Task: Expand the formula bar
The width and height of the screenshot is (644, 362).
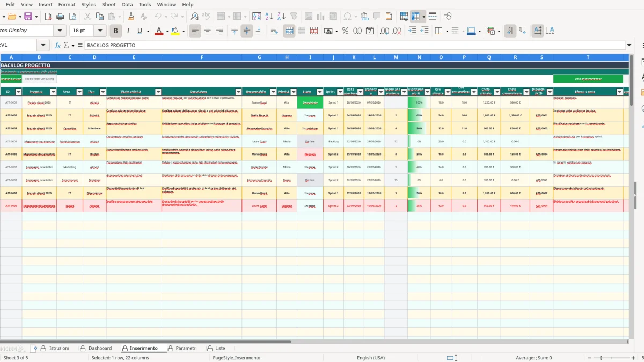Action: [629, 46]
